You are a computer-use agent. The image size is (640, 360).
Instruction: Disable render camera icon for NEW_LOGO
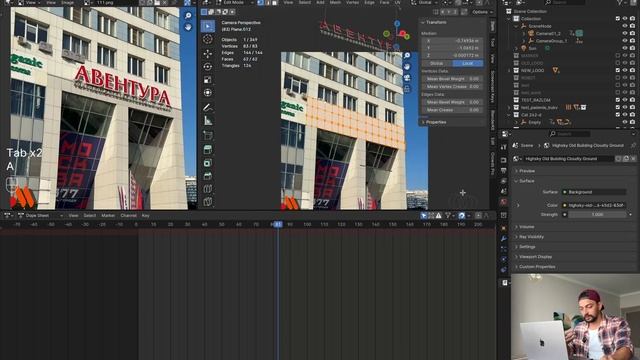[632, 70]
